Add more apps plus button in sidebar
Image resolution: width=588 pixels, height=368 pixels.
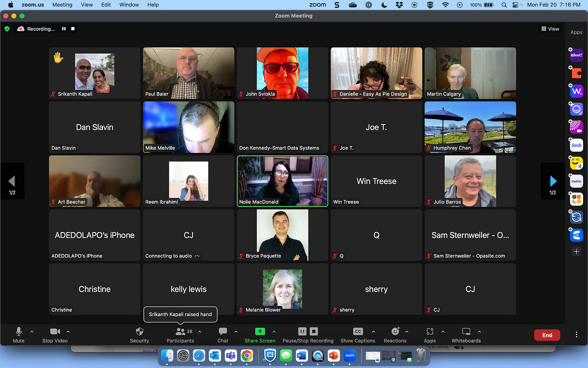(576, 252)
